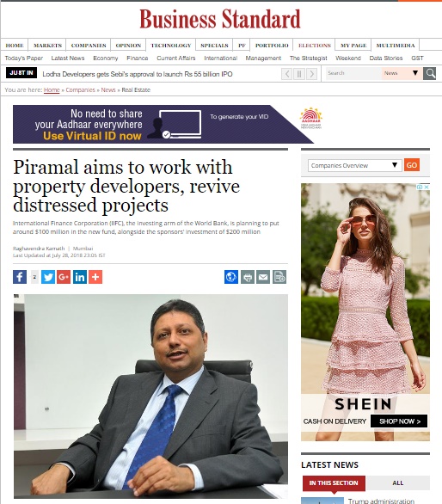This screenshot has width=442, height=504.
Task: Click the globe language icon
Action: click(231, 277)
